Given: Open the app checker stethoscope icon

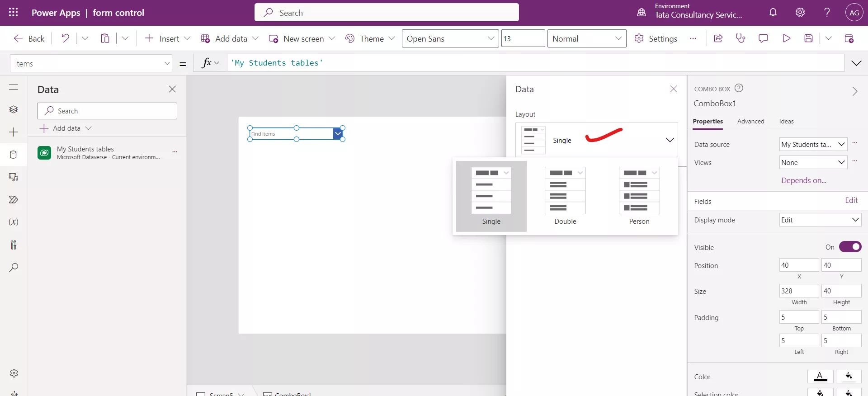Looking at the screenshot, I should (x=741, y=38).
